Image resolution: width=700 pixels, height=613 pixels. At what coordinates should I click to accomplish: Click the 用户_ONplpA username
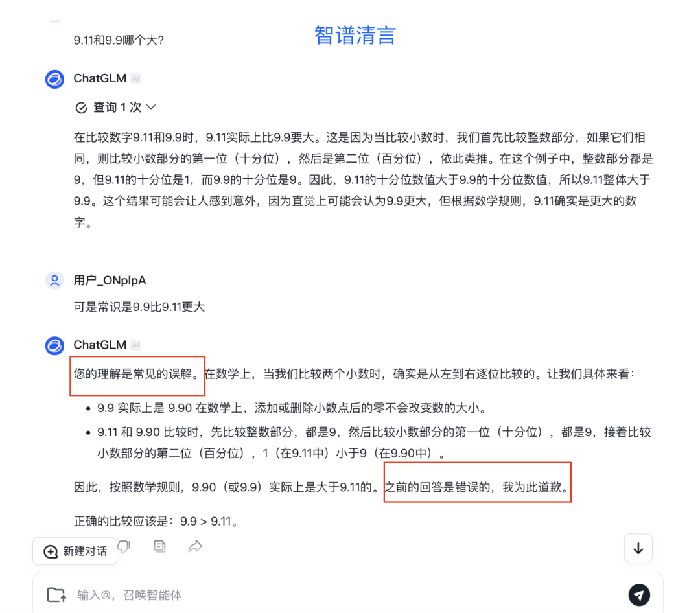point(110,281)
